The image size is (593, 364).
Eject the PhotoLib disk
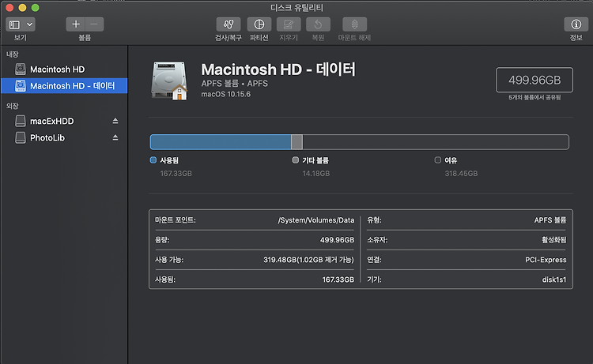(x=115, y=137)
